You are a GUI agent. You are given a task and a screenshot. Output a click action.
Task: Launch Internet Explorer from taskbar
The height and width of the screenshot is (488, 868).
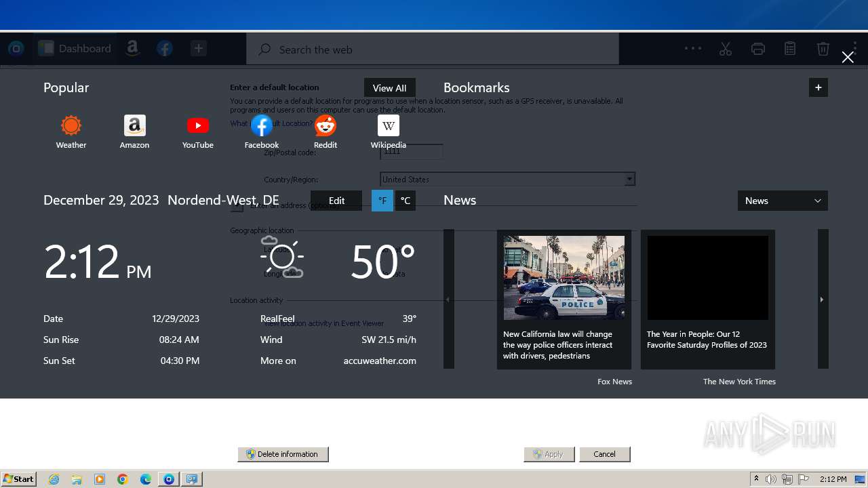[x=54, y=479]
